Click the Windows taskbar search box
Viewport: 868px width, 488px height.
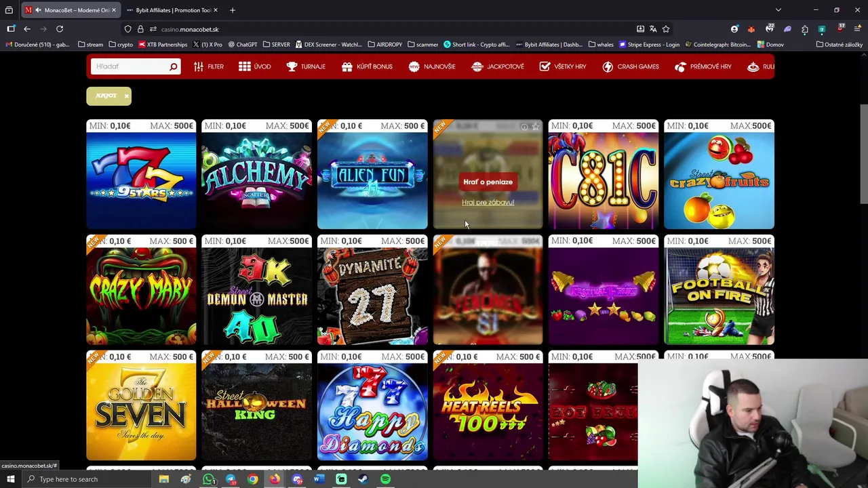tap(88, 479)
